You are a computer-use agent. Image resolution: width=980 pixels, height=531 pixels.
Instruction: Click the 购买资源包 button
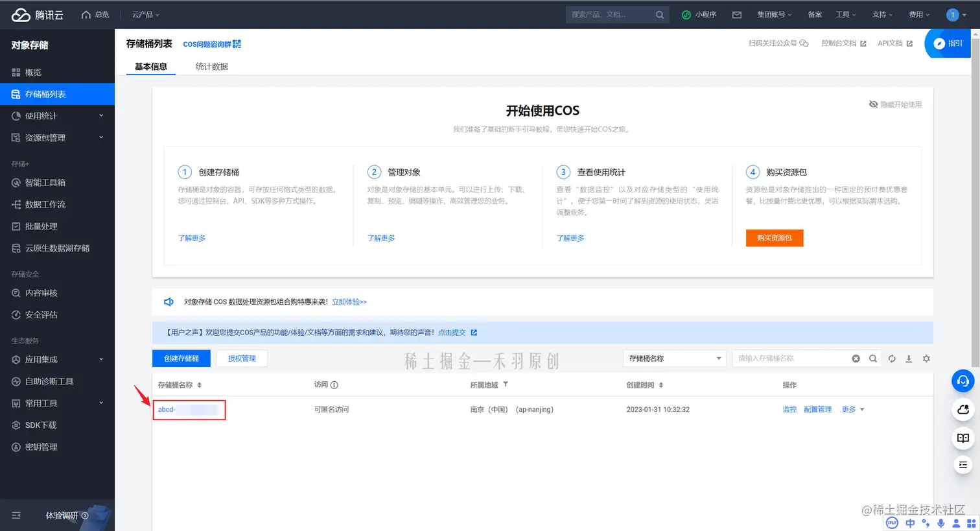coord(775,238)
